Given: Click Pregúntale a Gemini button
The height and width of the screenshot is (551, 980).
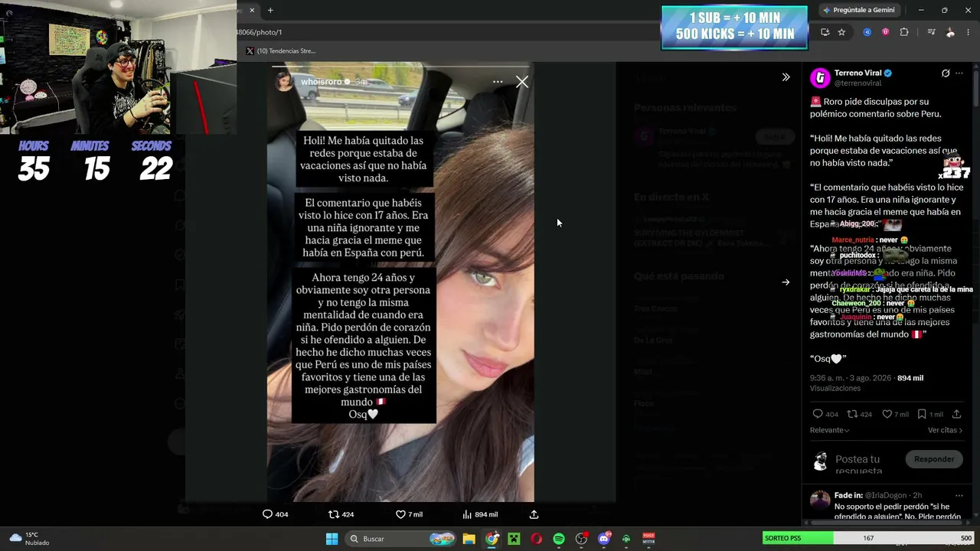Looking at the screenshot, I should [858, 10].
